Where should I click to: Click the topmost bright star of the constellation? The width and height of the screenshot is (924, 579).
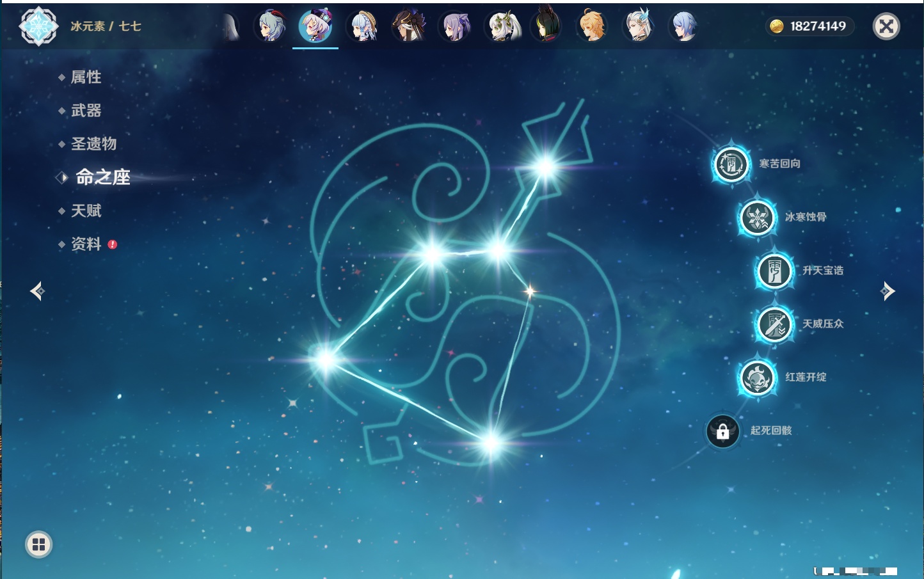pyautogui.click(x=546, y=167)
